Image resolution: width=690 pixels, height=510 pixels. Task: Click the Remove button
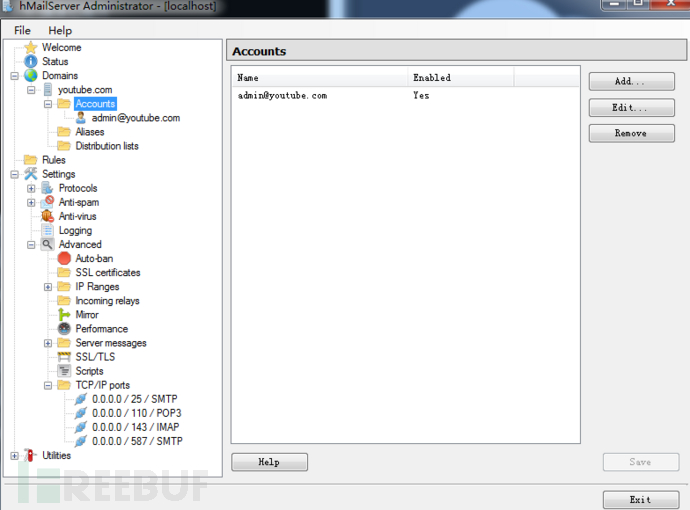(x=631, y=133)
